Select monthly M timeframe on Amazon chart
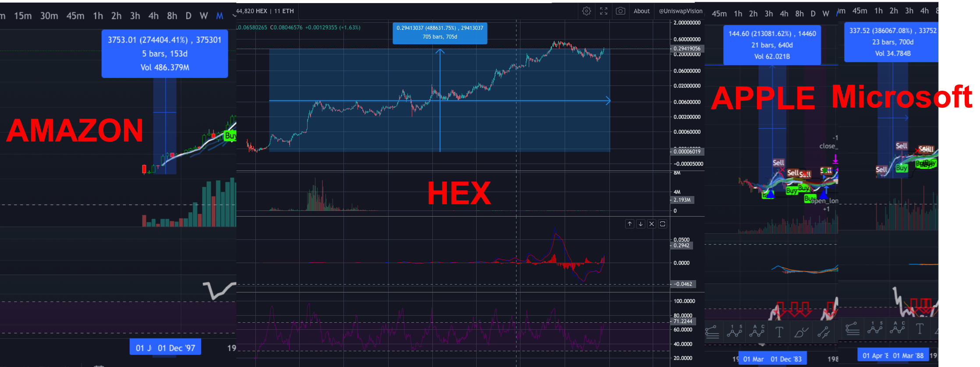Image resolution: width=980 pixels, height=367 pixels. pos(219,16)
